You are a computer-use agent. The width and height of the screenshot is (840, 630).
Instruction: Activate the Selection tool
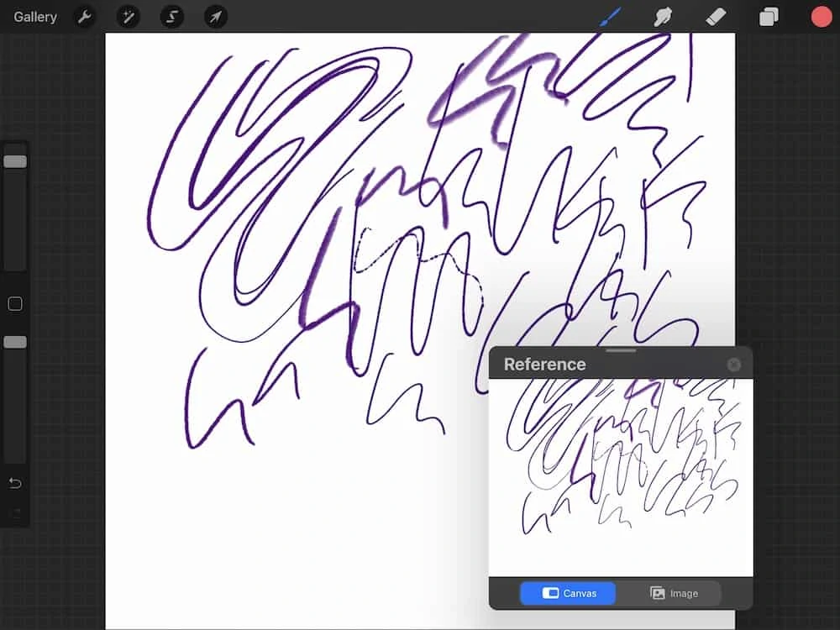click(172, 17)
